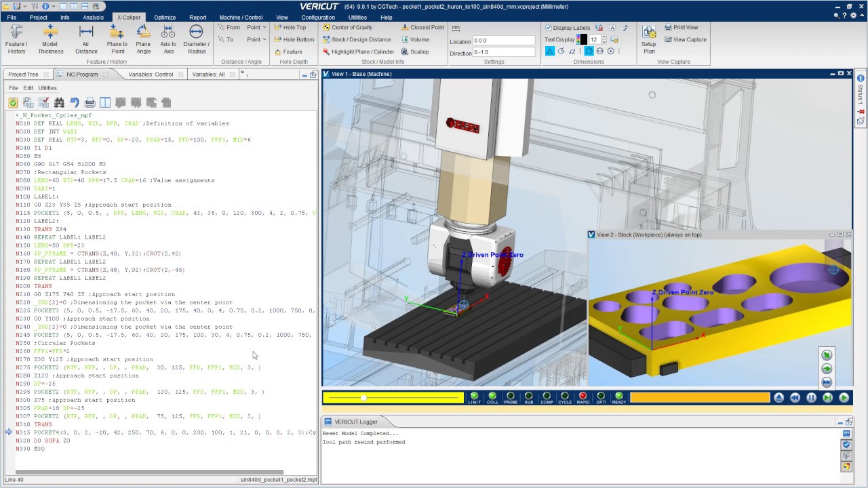Click the green clipboard check icon
Screen dimensions: 868x488
tap(13, 102)
